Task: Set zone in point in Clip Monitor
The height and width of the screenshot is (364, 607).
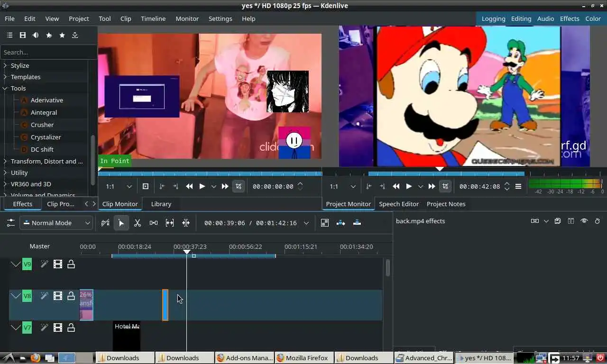Action: point(162,186)
